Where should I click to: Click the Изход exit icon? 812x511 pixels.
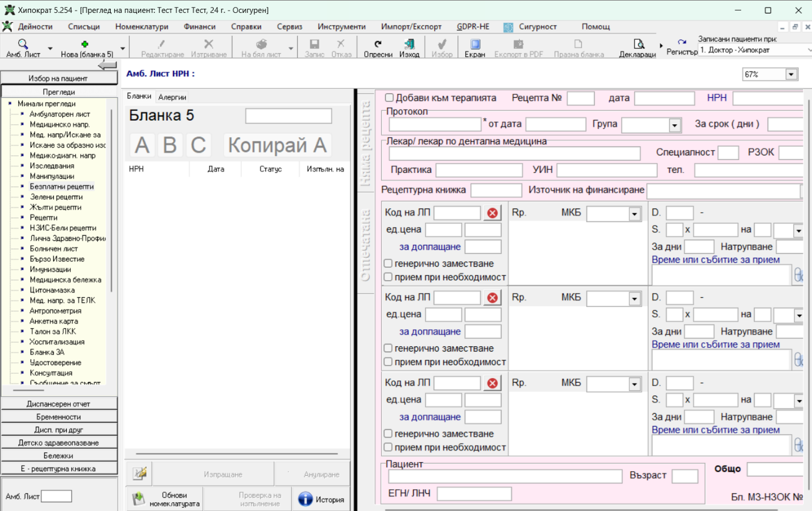(410, 44)
